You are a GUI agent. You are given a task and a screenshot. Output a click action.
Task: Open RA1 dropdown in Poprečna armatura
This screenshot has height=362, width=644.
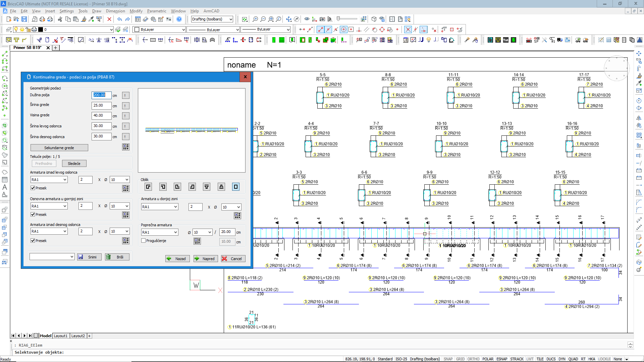160,232
